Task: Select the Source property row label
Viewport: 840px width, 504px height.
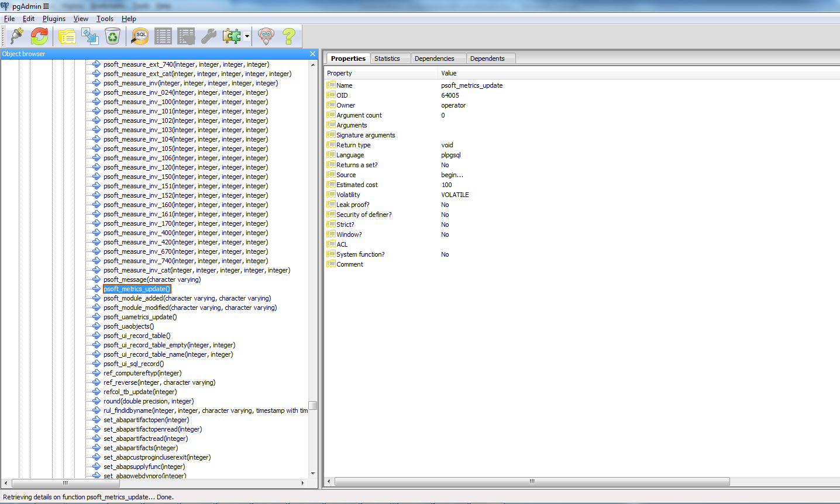Action: click(x=346, y=175)
